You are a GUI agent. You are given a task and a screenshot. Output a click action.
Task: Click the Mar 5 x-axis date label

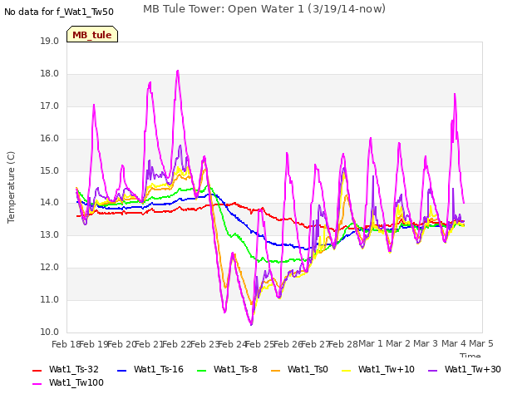pyautogui.click(x=481, y=343)
